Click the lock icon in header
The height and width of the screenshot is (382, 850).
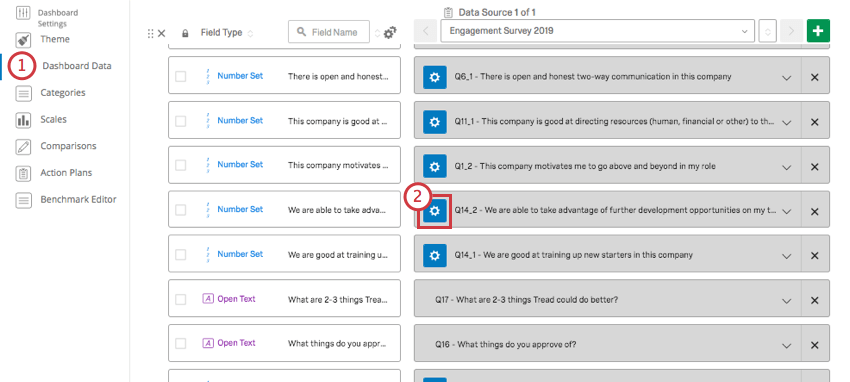pos(185,33)
